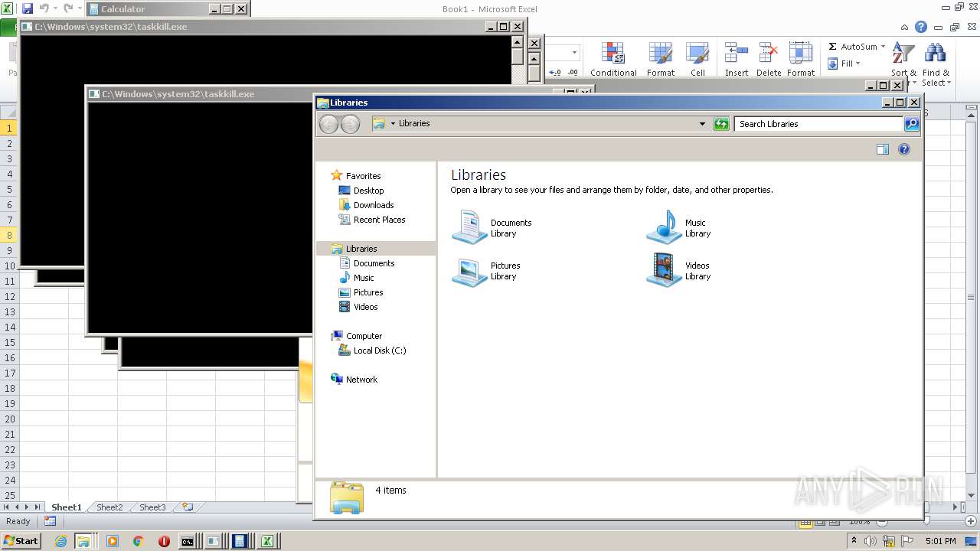Image resolution: width=980 pixels, height=551 pixels.
Task: Open Excel number format dropdown arrow
Action: tap(573, 53)
